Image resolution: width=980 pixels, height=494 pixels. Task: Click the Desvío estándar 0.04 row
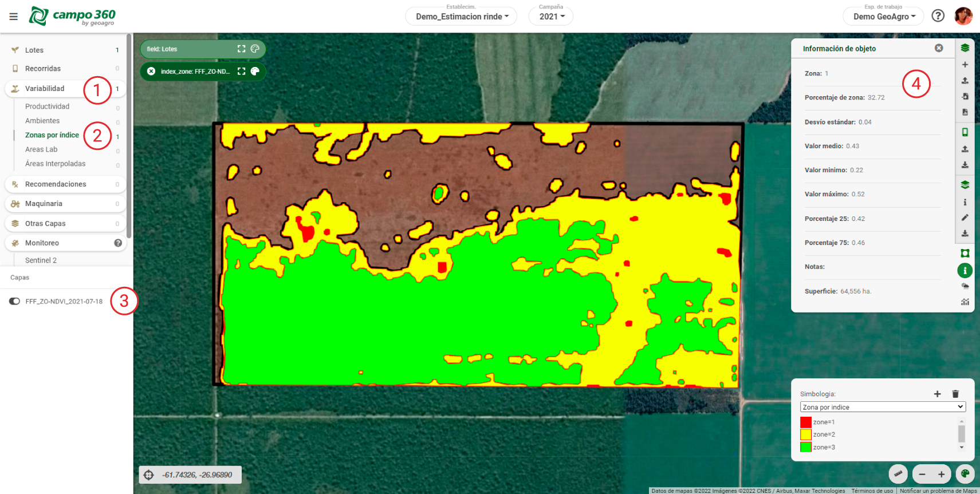tap(872, 122)
